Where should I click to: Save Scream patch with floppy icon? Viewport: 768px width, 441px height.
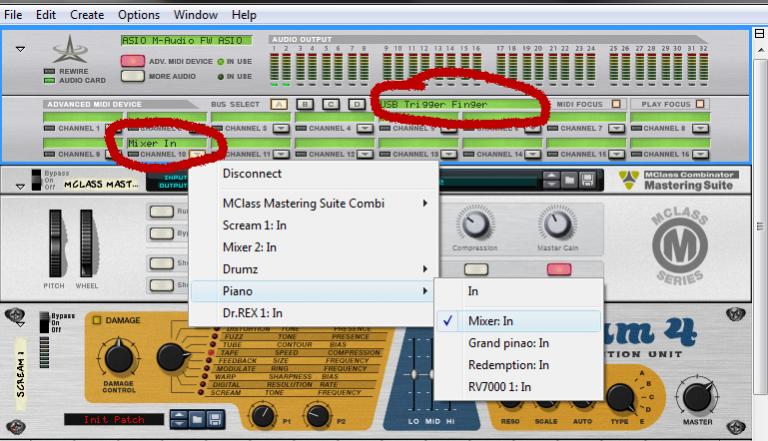(215, 419)
